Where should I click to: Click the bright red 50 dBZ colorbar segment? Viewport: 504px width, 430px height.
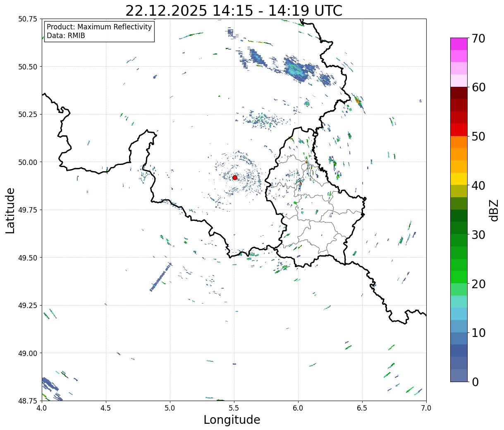point(459,130)
